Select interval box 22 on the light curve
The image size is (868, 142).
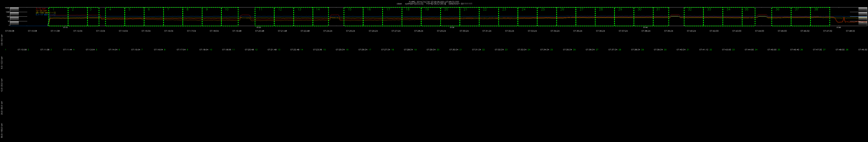tap(489, 16)
